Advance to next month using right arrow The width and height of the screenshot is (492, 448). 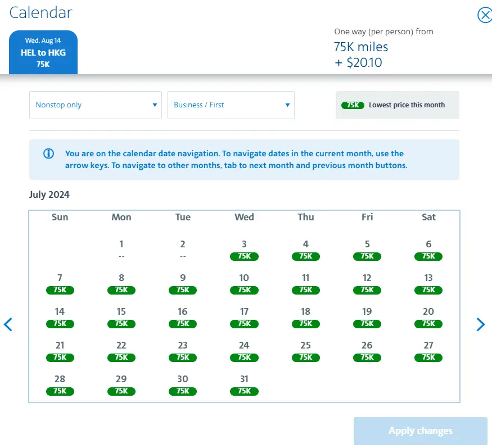480,324
